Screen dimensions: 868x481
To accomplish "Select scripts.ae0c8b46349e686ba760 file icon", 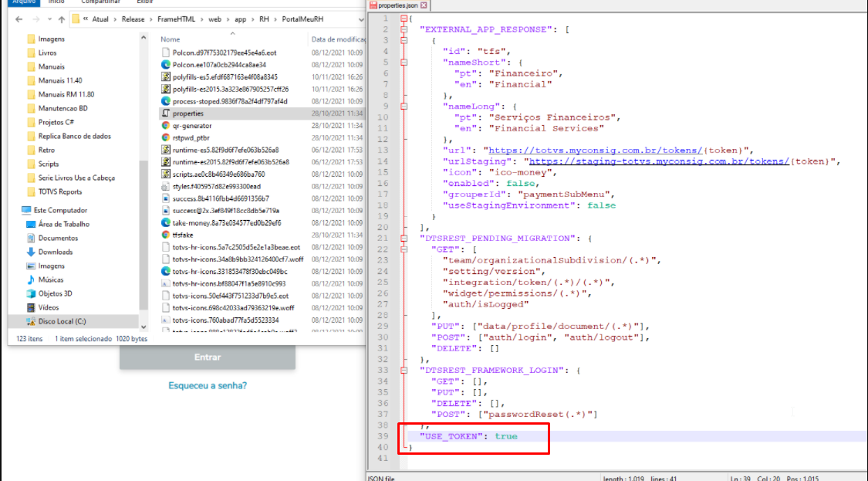I will pyautogui.click(x=166, y=174).
